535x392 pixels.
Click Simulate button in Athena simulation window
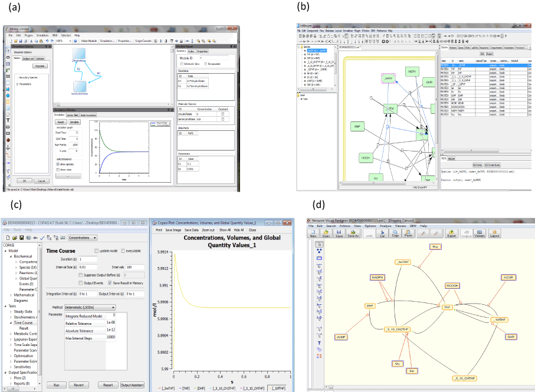pyautogui.click(x=74, y=122)
